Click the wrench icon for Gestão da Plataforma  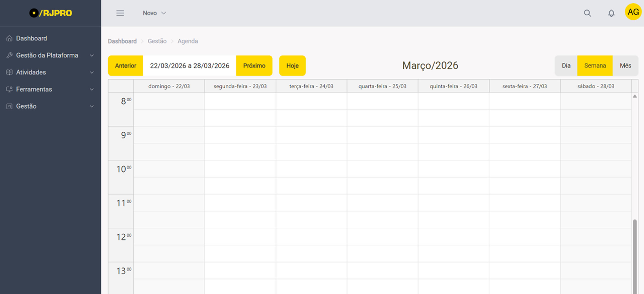tap(9, 55)
